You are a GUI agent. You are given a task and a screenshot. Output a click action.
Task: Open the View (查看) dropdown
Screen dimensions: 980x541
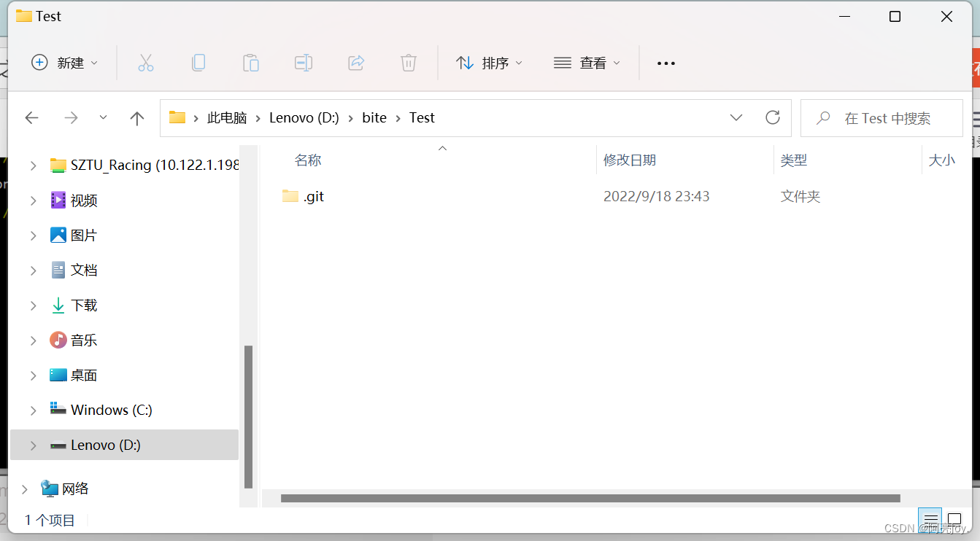[587, 63]
